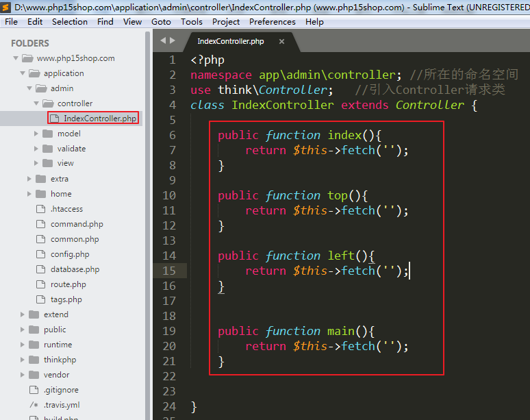Open IndexController.php in the sidebar
The height and width of the screenshot is (420, 530).
100,119
